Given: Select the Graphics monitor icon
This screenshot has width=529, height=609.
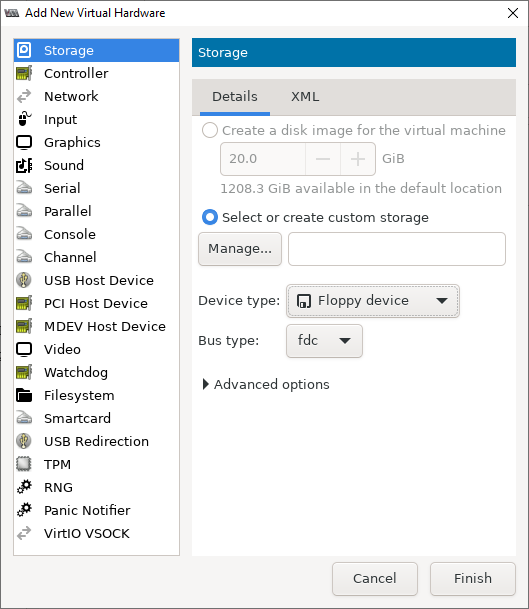Looking at the screenshot, I should 24,143.
